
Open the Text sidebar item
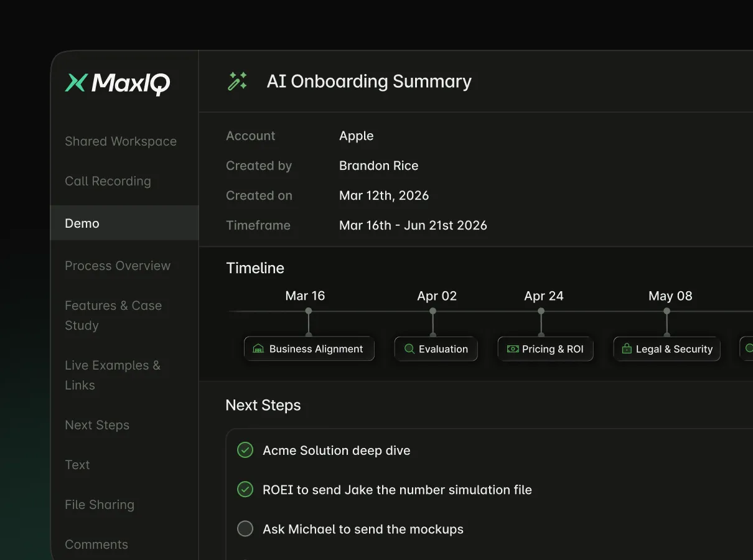click(77, 465)
